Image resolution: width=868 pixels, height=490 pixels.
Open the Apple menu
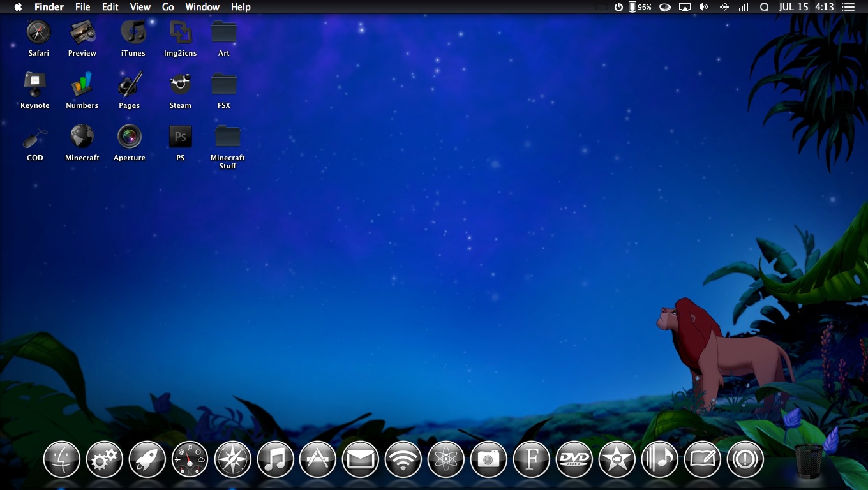coord(18,7)
